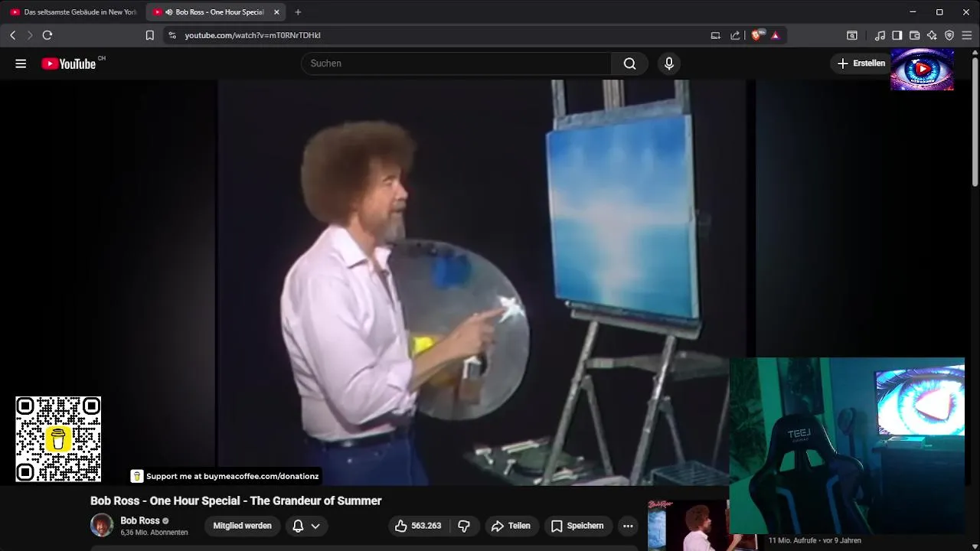Open site settings icon in address bar
Viewport: 980px width, 551px height.
pos(172,35)
